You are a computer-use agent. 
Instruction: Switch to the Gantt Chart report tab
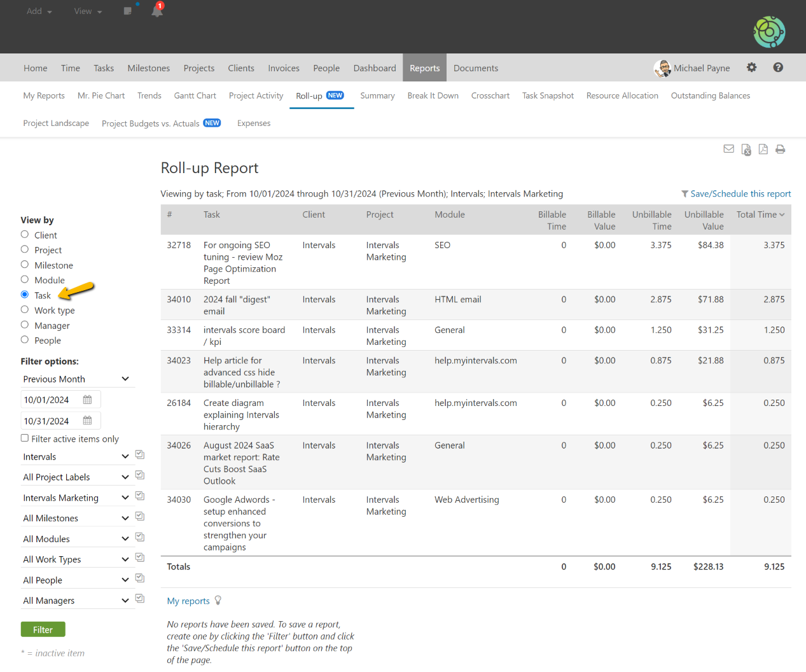(195, 95)
